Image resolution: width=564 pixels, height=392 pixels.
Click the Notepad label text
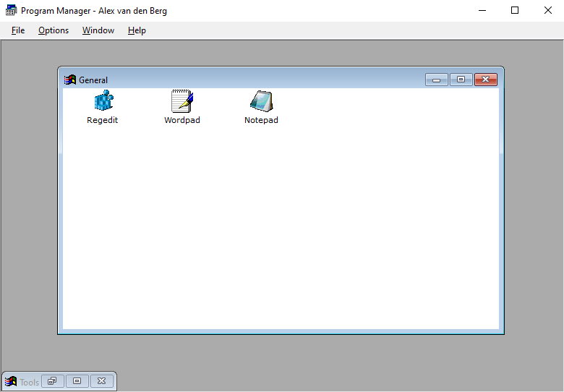click(x=261, y=120)
